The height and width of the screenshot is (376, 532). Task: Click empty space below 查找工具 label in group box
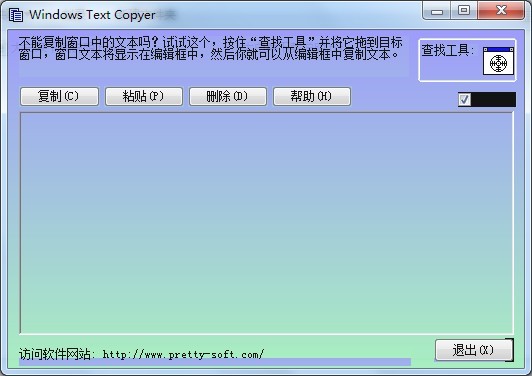click(450, 70)
